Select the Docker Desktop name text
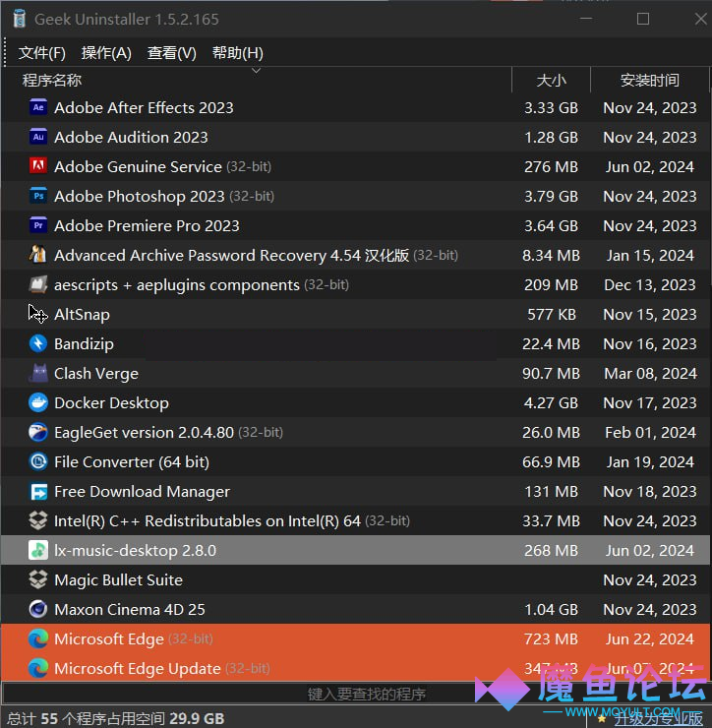 pos(111,403)
